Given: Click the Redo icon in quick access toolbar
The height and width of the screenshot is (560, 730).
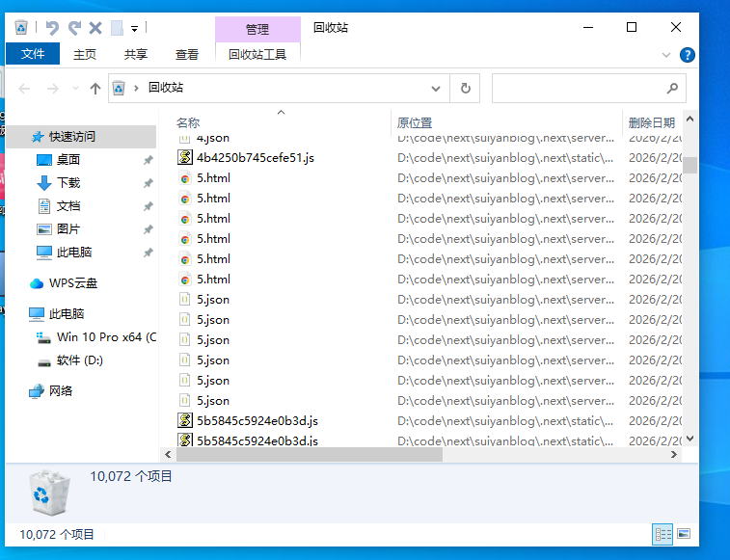Looking at the screenshot, I should tap(74, 28).
